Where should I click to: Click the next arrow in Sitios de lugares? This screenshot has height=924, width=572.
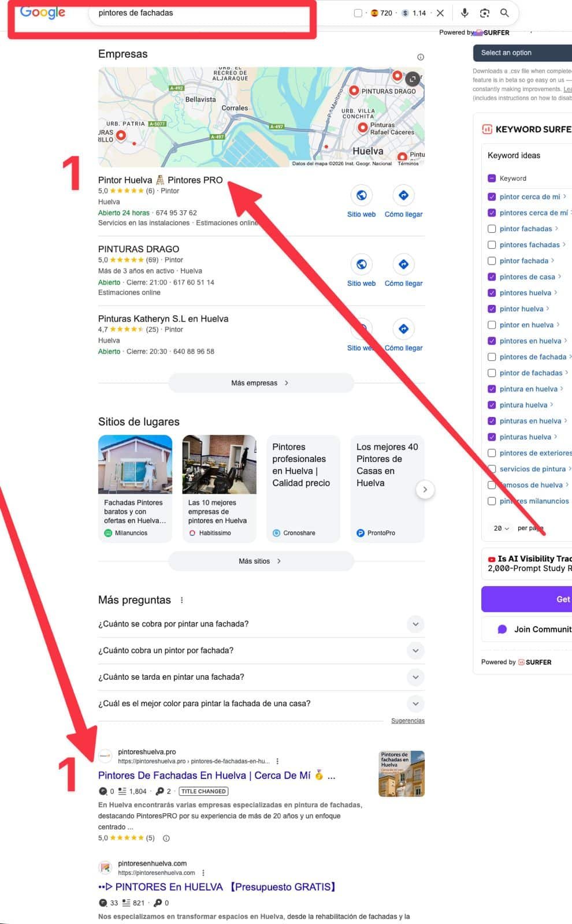[425, 490]
